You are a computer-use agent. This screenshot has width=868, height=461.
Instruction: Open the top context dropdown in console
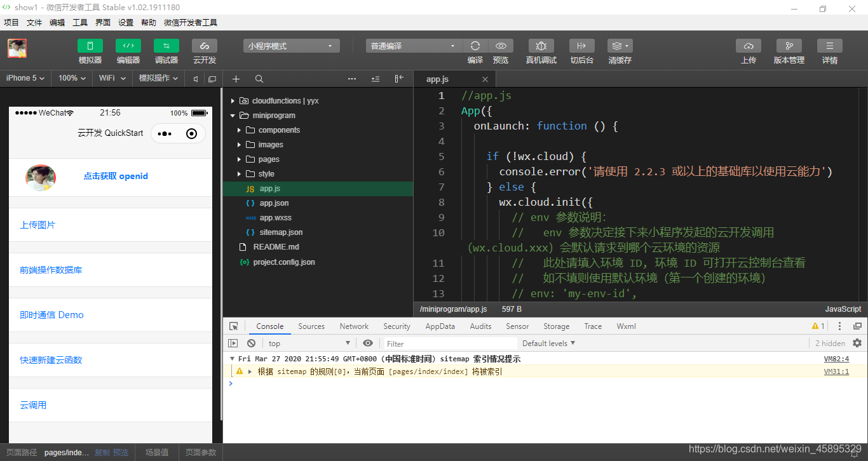click(x=309, y=344)
